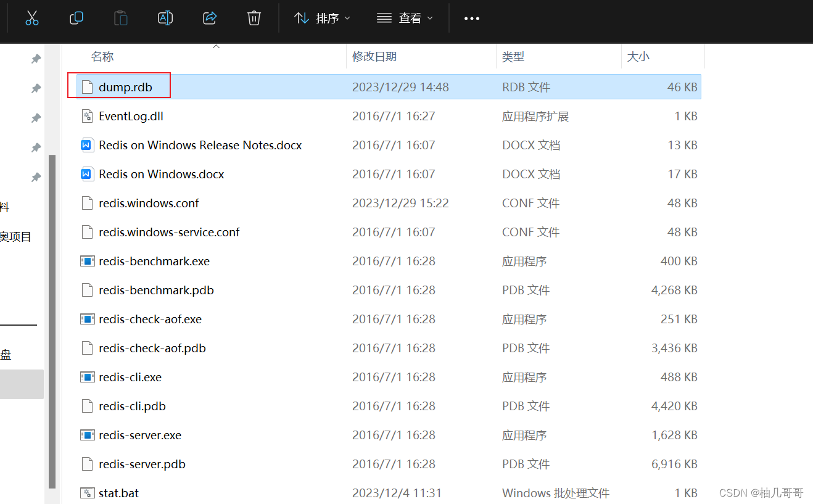The height and width of the screenshot is (504, 813).
Task: Select the redis-server.pdb file name
Action: [142, 464]
